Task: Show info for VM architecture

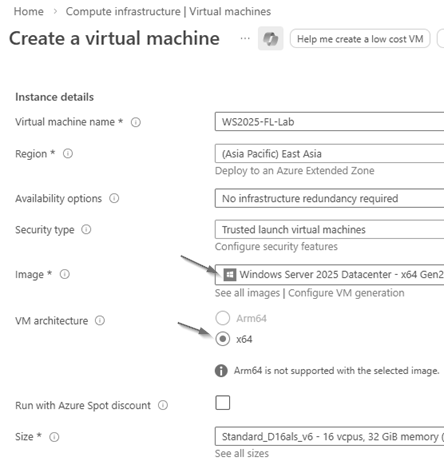Action: click(x=100, y=321)
